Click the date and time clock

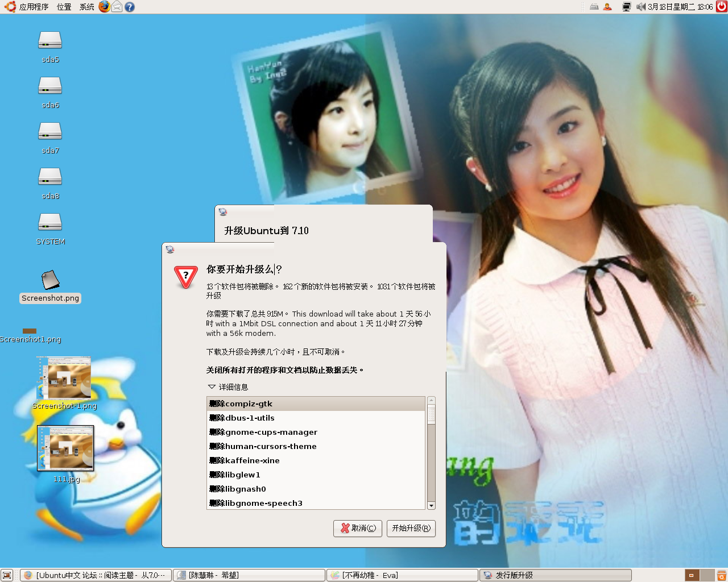tap(680, 7)
